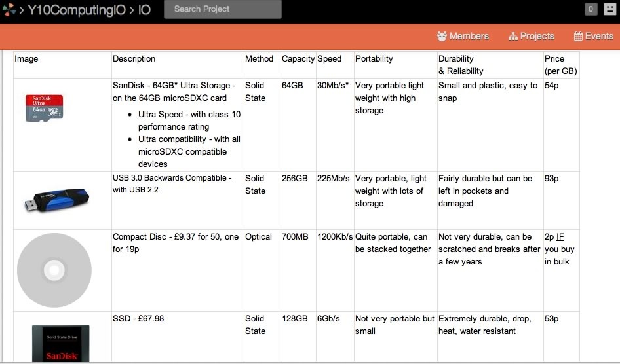
Task: Click the compact disc image
Action: [x=54, y=270]
